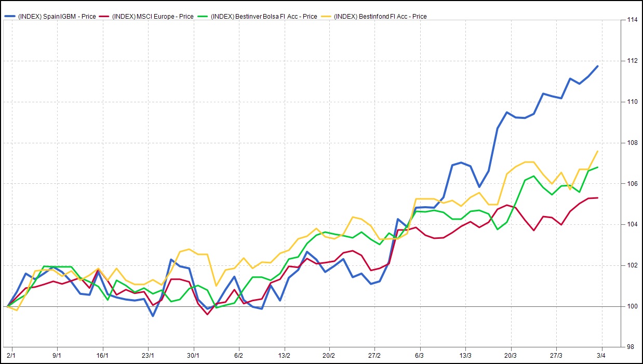Click the 2/1 date label on x-axis
This screenshot has width=643, height=364.
[11, 356]
